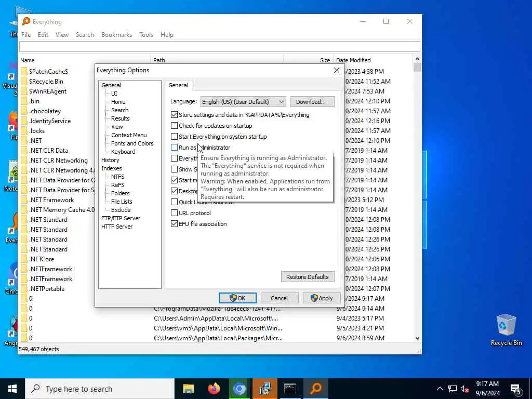
Task: Select Keyboard tree item
Action: pyautogui.click(x=123, y=152)
